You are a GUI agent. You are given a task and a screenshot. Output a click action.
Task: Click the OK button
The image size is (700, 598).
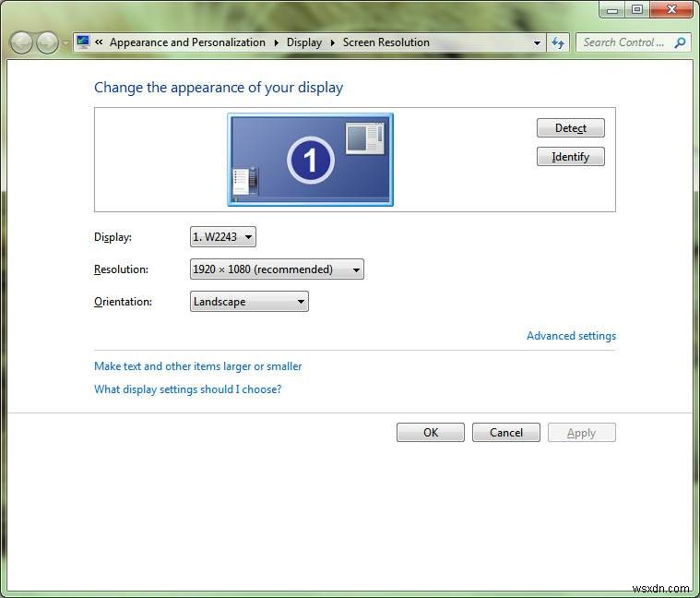pyautogui.click(x=431, y=432)
